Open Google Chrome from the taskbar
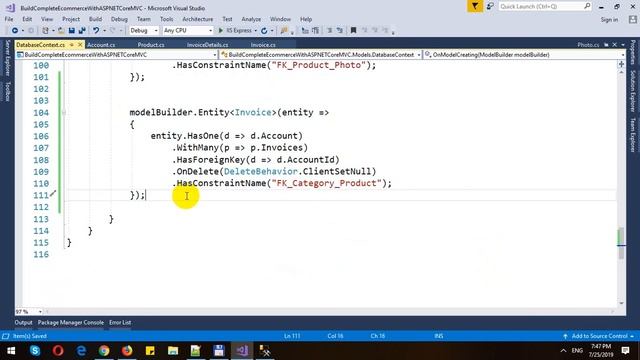 tap(104, 351)
